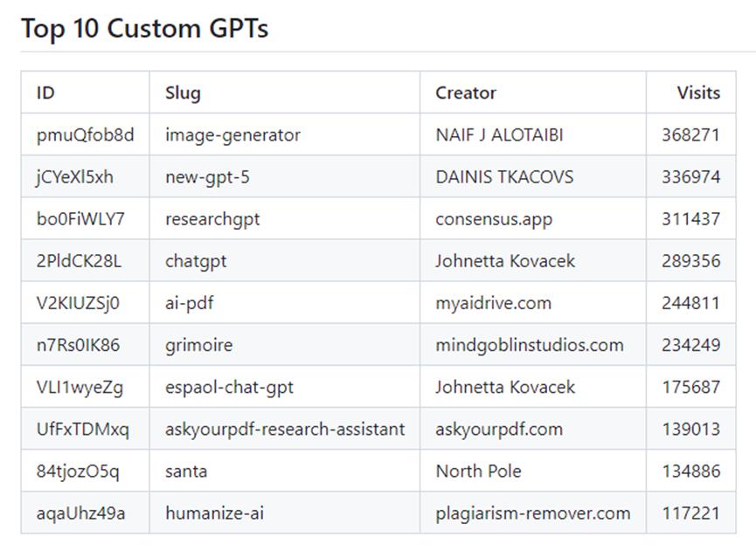Click the grimoire slug entry

click(198, 345)
